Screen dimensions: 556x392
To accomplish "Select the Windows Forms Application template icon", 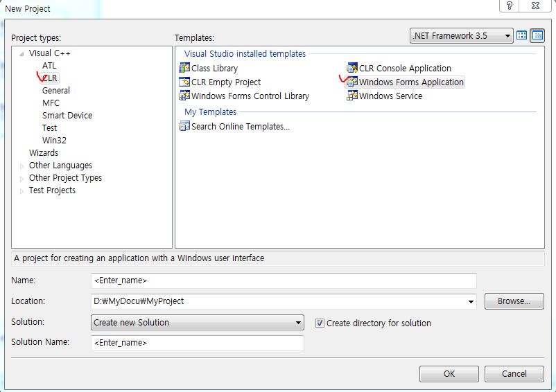I will tap(352, 82).
